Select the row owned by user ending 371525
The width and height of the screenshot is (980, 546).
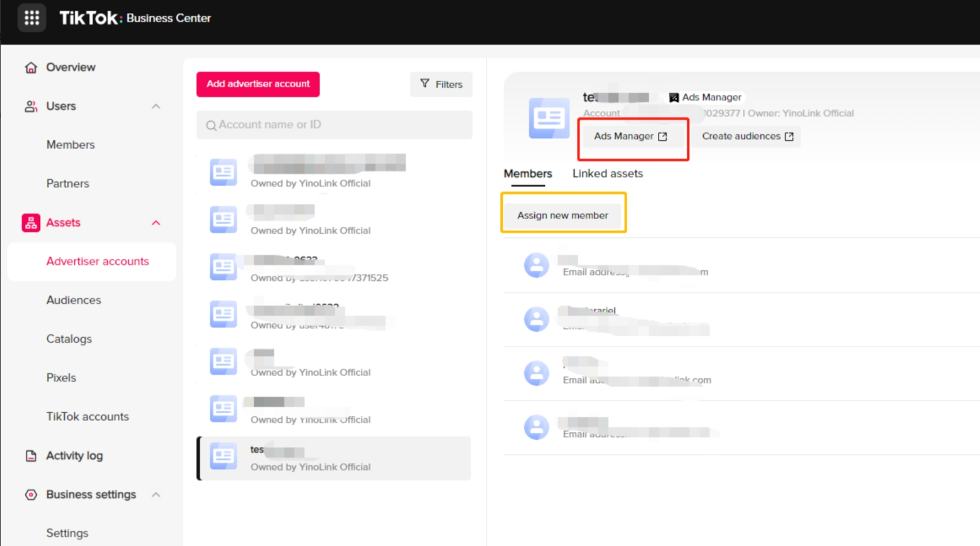pos(334,268)
